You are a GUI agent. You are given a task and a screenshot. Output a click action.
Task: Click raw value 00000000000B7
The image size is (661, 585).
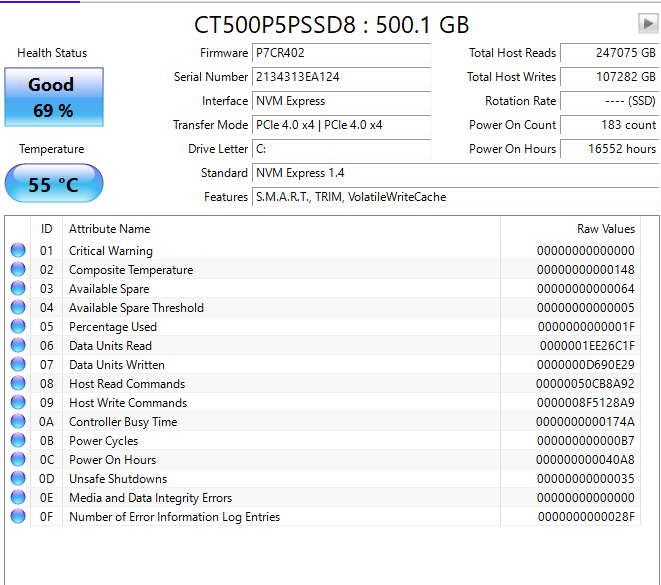(586, 440)
